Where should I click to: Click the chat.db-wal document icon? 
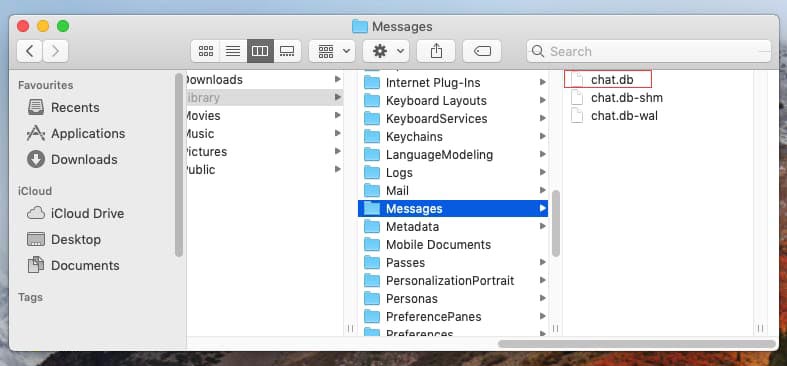click(577, 115)
